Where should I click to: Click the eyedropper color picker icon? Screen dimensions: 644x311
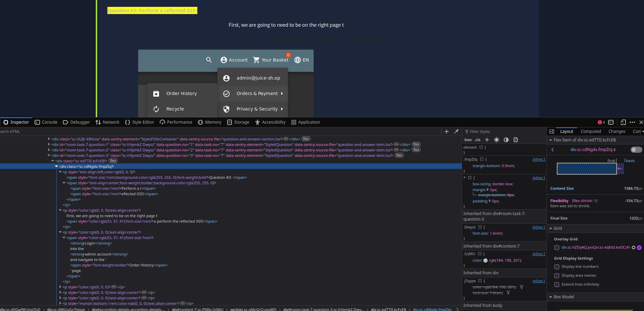[x=456, y=132]
